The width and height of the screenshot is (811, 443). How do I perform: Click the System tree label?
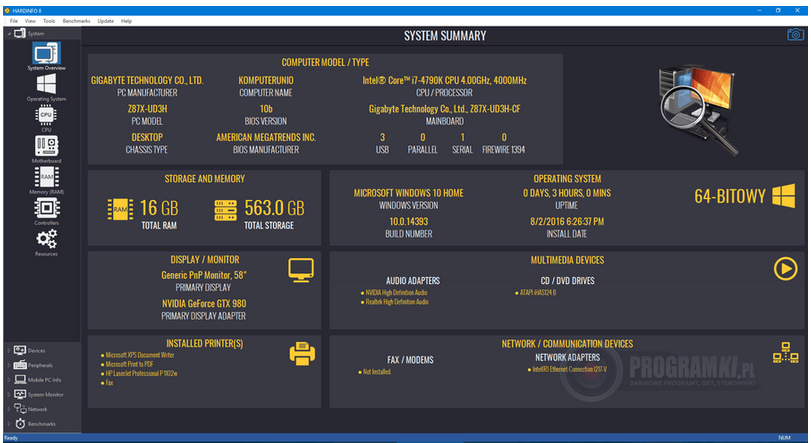tap(36, 34)
